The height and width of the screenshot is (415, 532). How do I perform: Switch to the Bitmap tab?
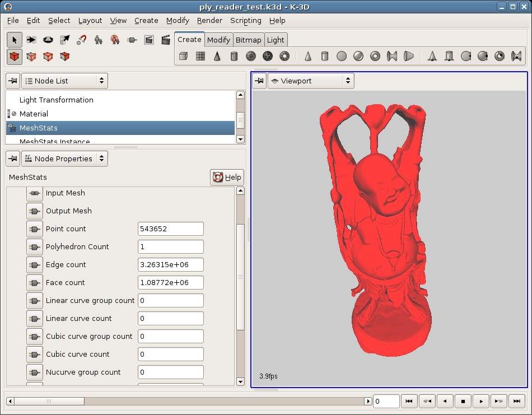click(248, 40)
